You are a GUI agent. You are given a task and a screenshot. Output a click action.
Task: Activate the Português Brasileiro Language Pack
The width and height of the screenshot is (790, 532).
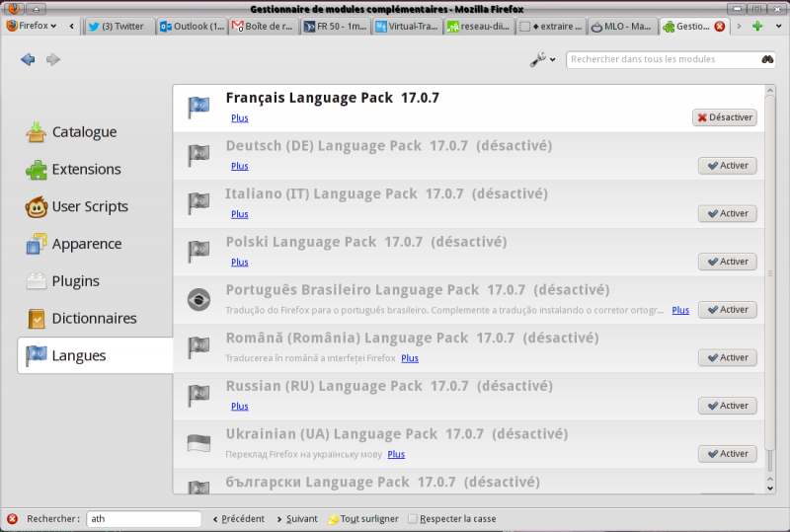click(x=728, y=310)
